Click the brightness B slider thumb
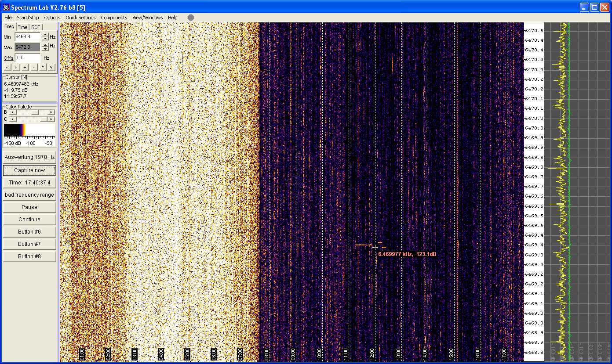This screenshot has width=612, height=364. (x=35, y=112)
